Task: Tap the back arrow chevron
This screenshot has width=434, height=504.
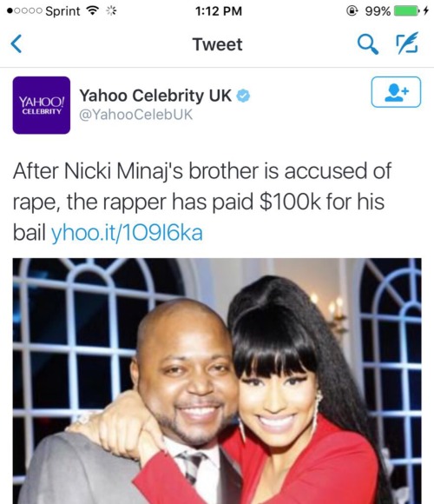Action: pos(16,43)
